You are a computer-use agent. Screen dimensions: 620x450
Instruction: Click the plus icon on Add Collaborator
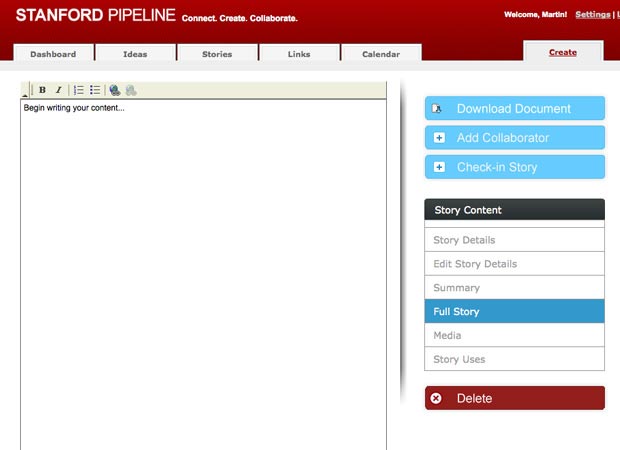[x=439, y=138]
